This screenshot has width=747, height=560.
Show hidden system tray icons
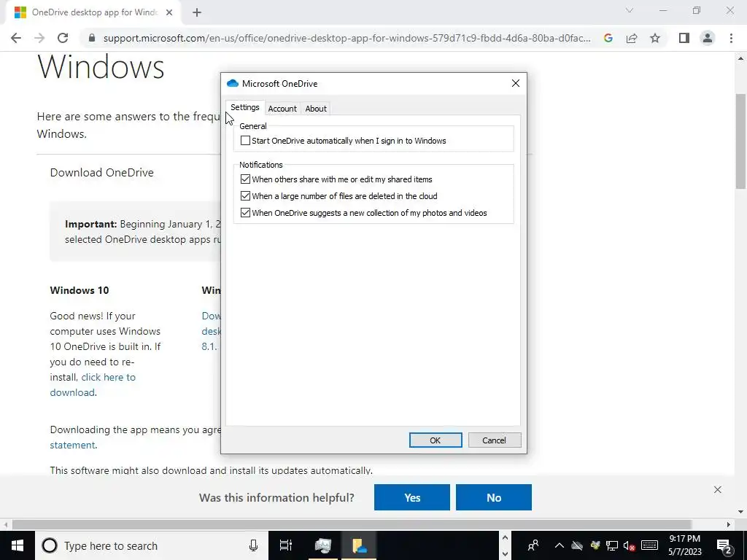pyautogui.click(x=560, y=545)
